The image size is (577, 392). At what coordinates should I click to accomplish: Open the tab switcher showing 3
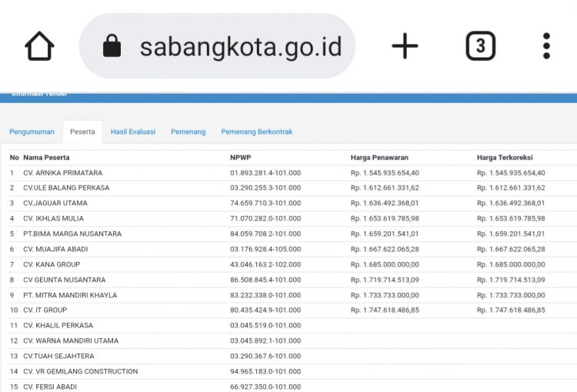pyautogui.click(x=481, y=46)
